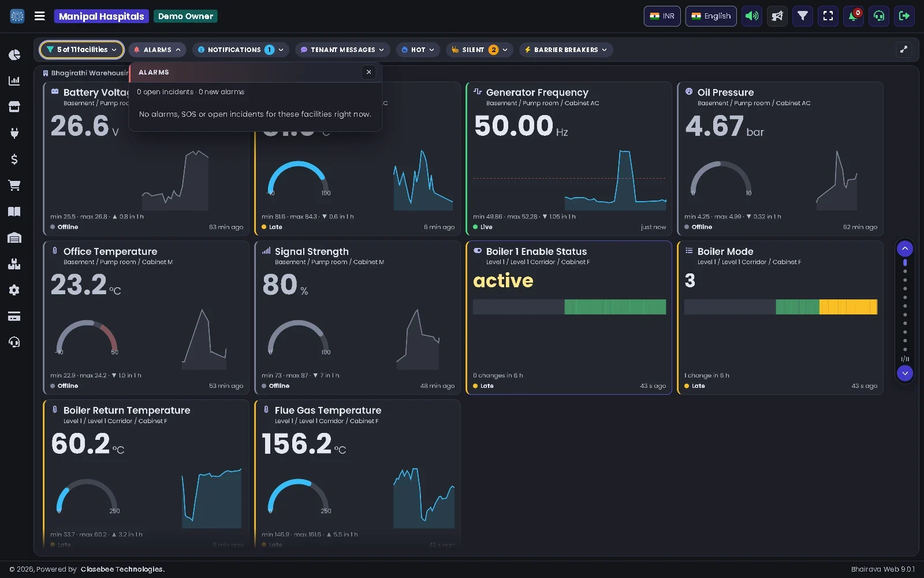The height and width of the screenshot is (578, 924).
Task: Close the Alarms popup panel
Action: point(369,72)
